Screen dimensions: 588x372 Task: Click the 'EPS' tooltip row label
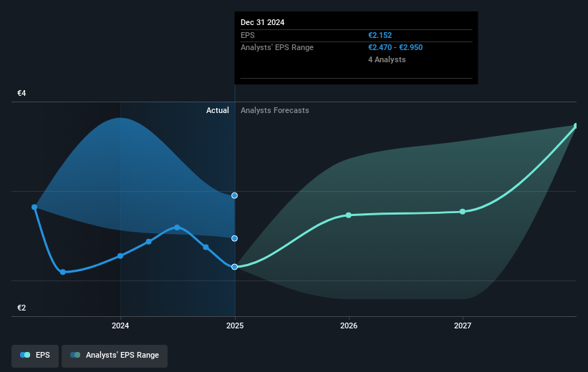tap(248, 35)
